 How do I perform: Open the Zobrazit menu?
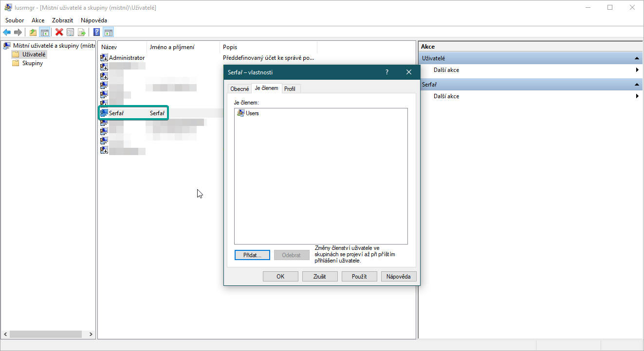[62, 20]
